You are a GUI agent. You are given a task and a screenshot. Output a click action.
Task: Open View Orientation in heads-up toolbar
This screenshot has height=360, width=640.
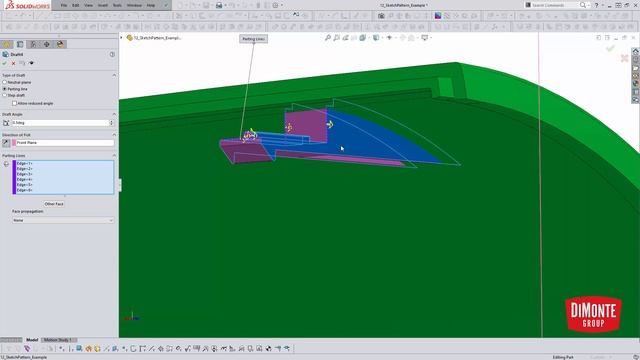[x=362, y=38]
